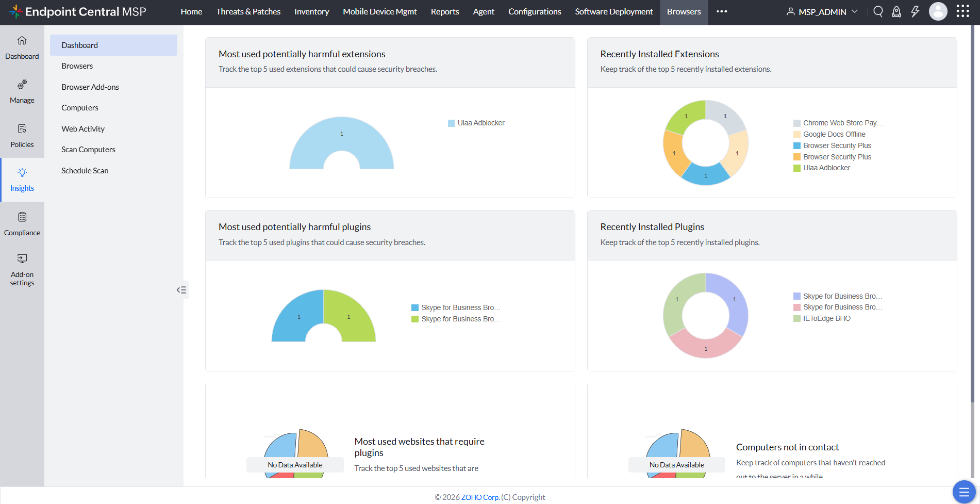Open the rocket quick-launch icon
The height and width of the screenshot is (504, 980).
(x=896, y=11)
